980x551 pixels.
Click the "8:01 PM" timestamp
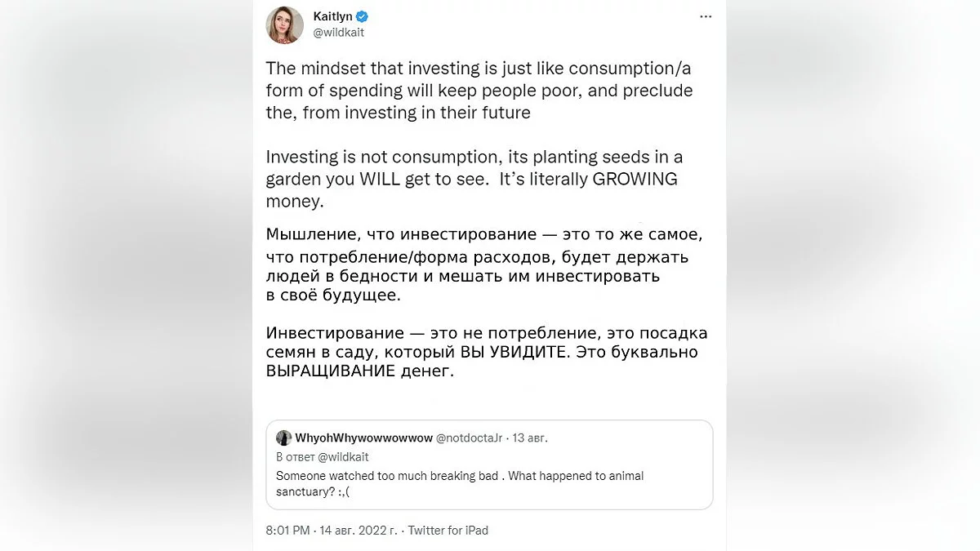pos(287,531)
